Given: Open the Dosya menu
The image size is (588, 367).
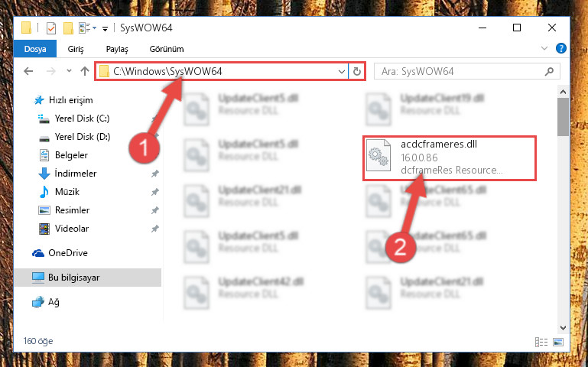Looking at the screenshot, I should click(x=35, y=49).
